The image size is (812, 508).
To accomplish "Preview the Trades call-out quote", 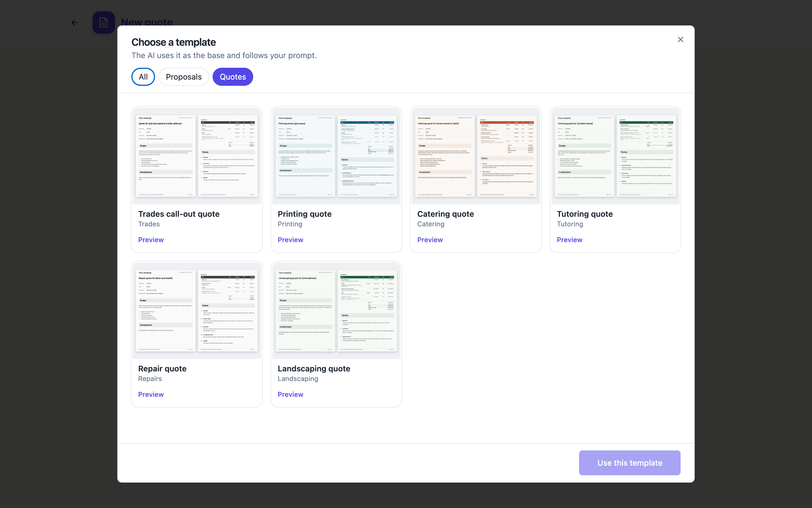I will tap(151, 240).
